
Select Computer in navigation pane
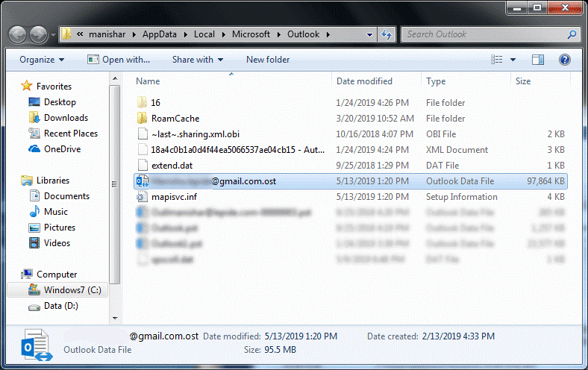(57, 275)
